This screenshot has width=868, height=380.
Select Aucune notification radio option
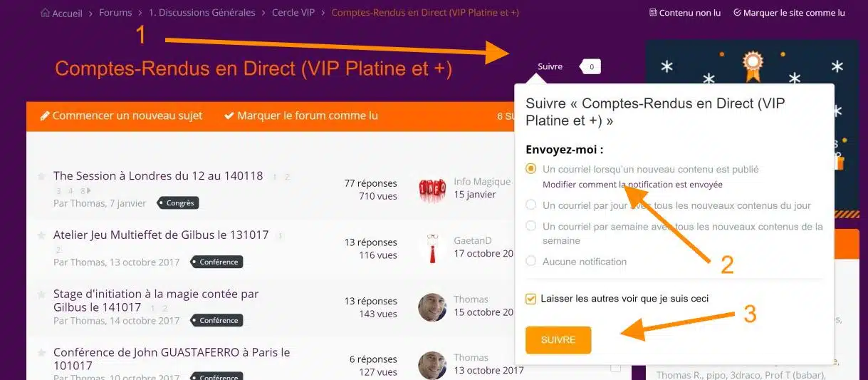point(530,262)
